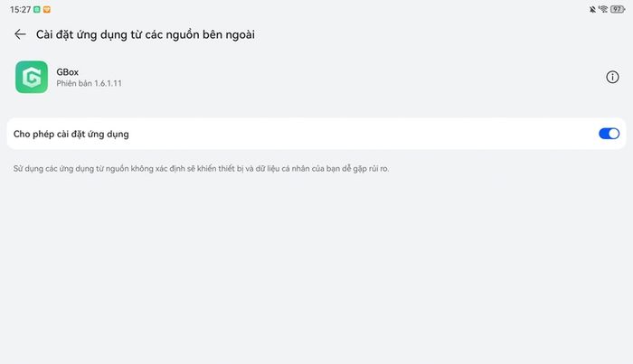Disable the allow app installation toggle
The height and width of the screenshot is (364, 633).
[609, 134]
